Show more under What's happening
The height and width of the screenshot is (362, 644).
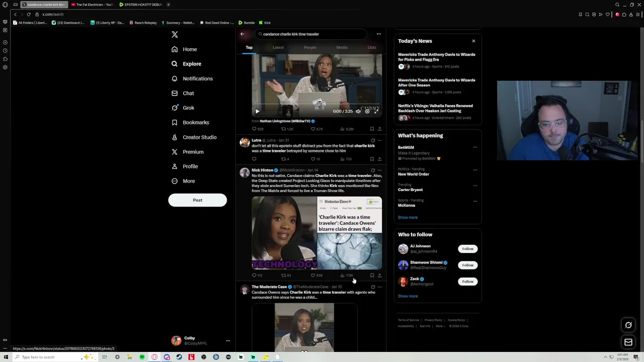(x=408, y=218)
